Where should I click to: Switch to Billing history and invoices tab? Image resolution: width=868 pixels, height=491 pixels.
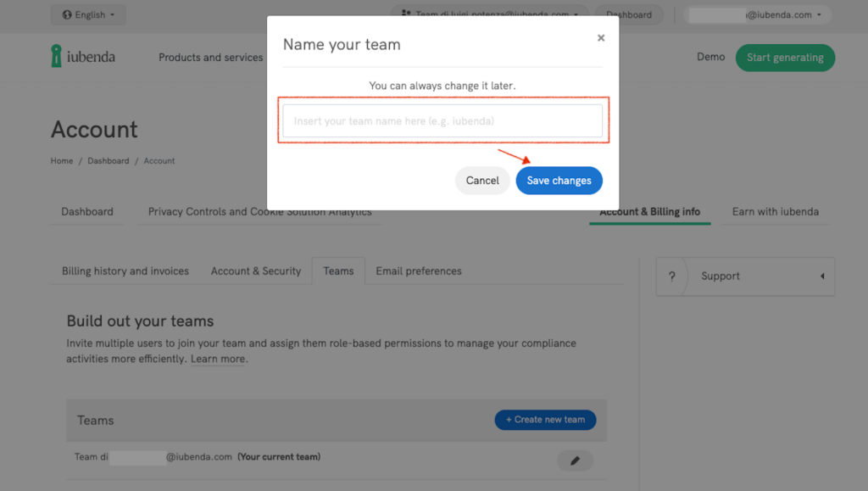(x=125, y=271)
